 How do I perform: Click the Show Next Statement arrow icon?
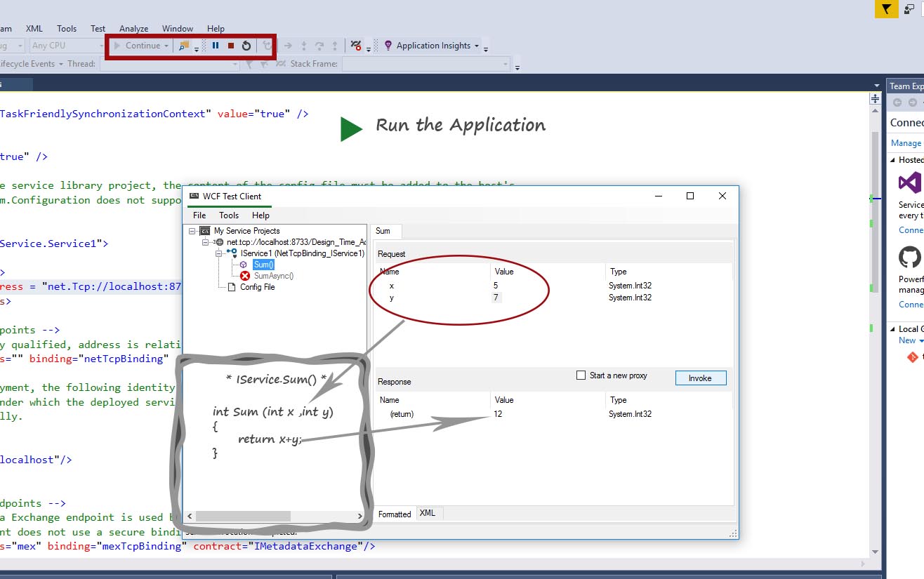pos(288,46)
